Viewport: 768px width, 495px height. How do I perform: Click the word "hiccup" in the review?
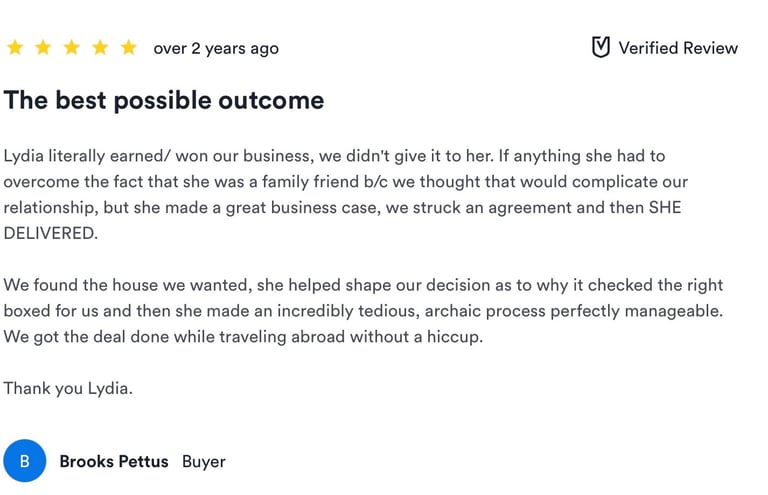click(452, 336)
